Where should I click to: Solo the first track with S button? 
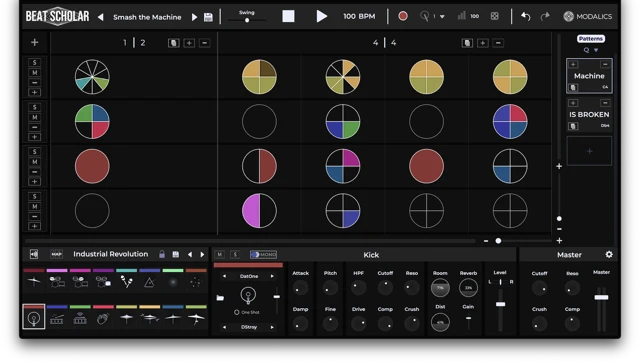pos(35,62)
